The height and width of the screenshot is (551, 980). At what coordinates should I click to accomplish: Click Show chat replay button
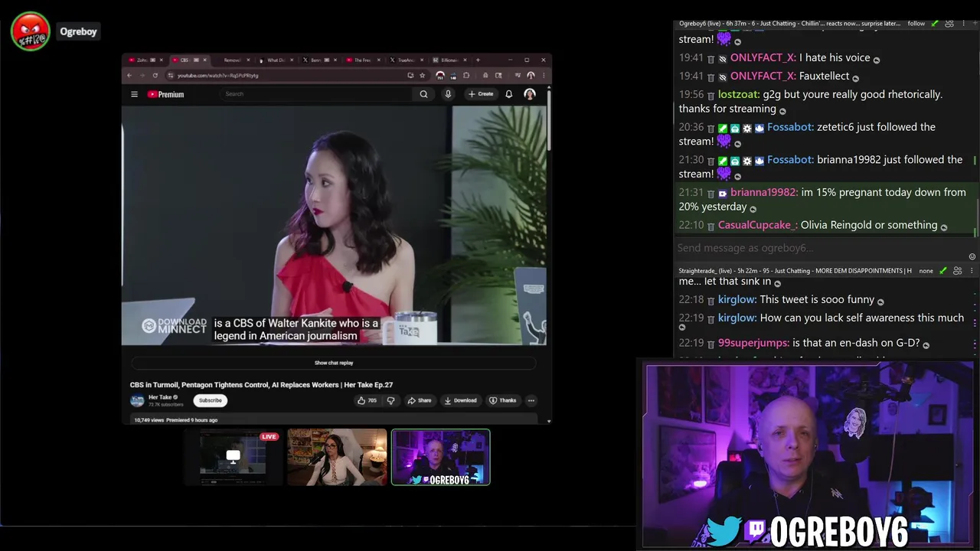(x=334, y=363)
